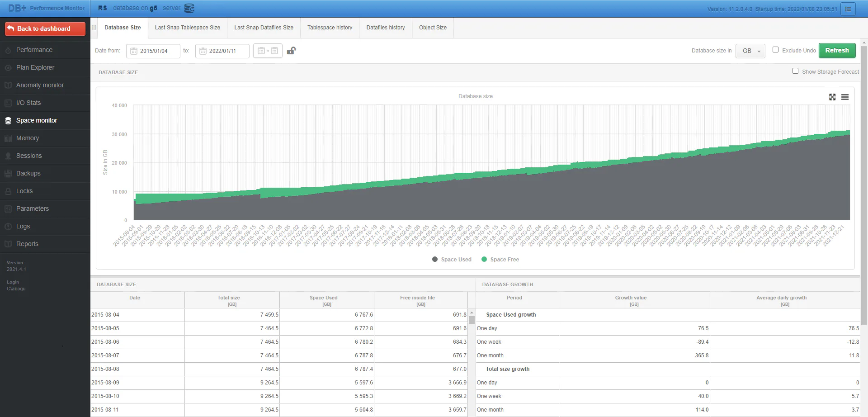
Task: Open the Parameters sidebar item
Action: (45, 208)
